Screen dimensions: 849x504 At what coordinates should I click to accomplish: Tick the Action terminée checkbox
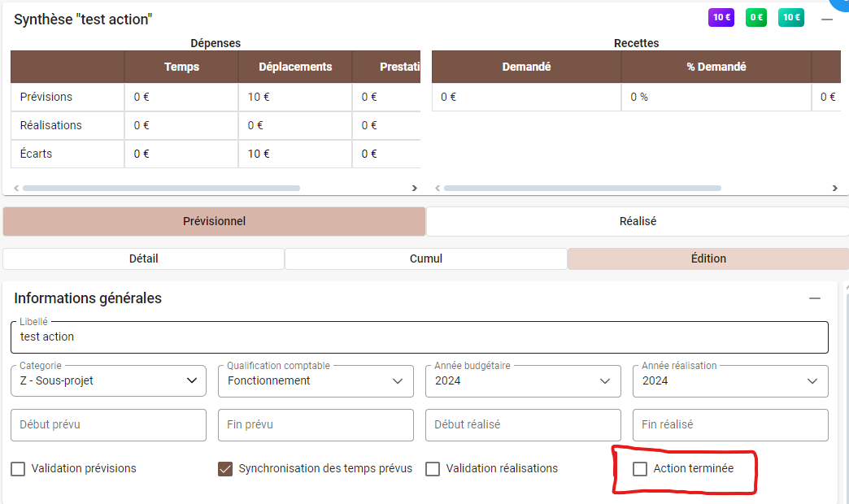pyautogui.click(x=640, y=468)
